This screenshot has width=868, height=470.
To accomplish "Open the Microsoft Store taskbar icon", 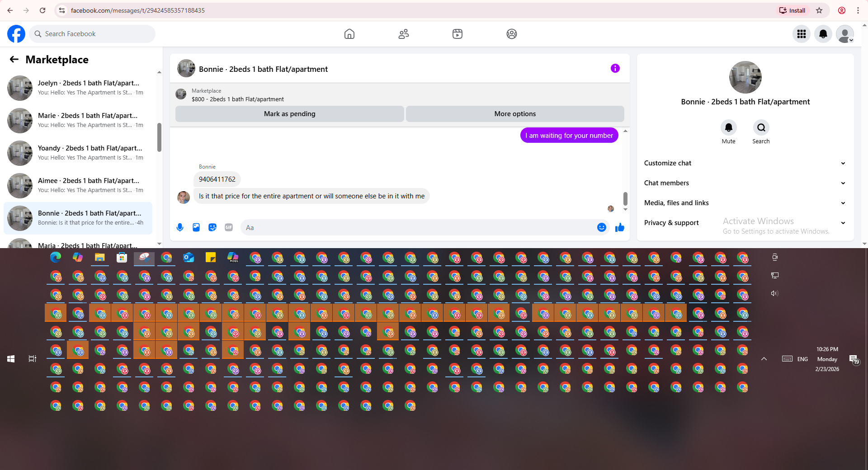I will (x=122, y=258).
